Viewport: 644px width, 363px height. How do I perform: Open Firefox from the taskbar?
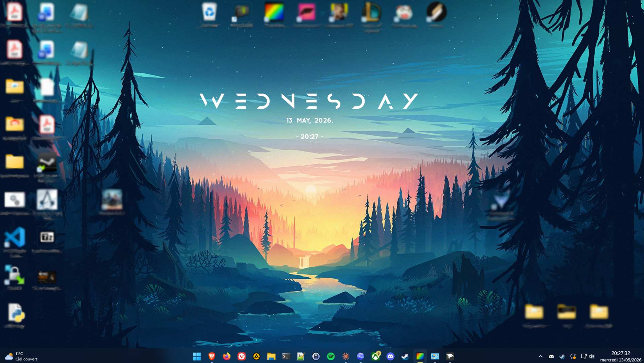coord(226,356)
